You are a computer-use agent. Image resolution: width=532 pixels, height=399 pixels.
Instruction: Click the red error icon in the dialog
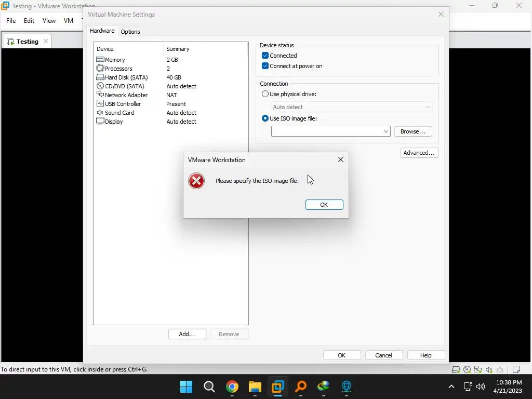click(196, 181)
